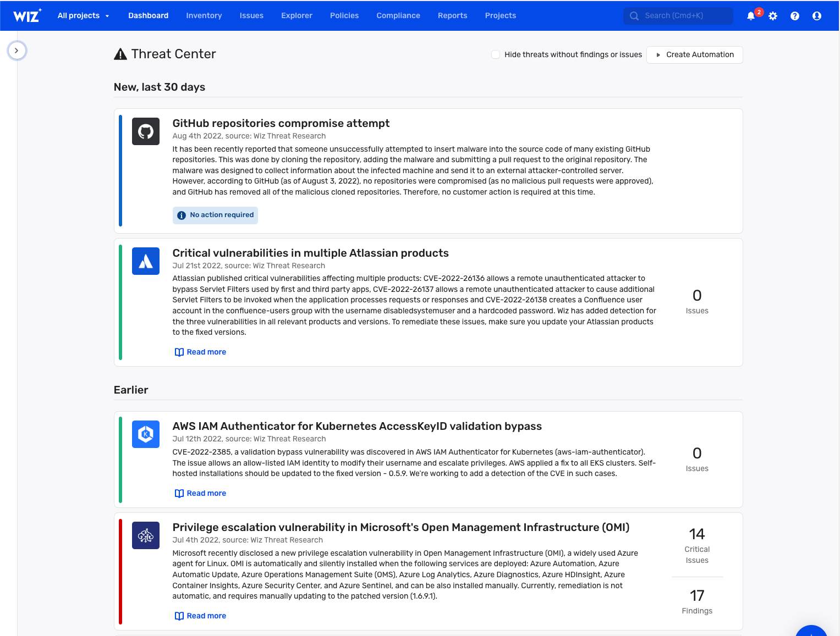Open the notifications bell
The height and width of the screenshot is (636, 840).
coord(751,16)
